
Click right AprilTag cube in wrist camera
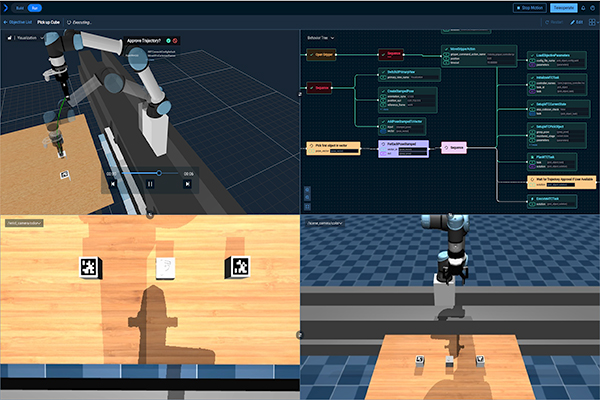[238, 266]
